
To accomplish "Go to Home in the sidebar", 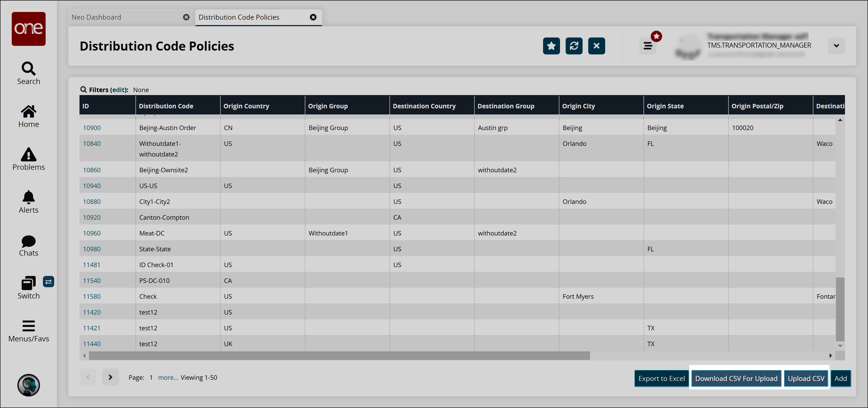I will click(28, 116).
